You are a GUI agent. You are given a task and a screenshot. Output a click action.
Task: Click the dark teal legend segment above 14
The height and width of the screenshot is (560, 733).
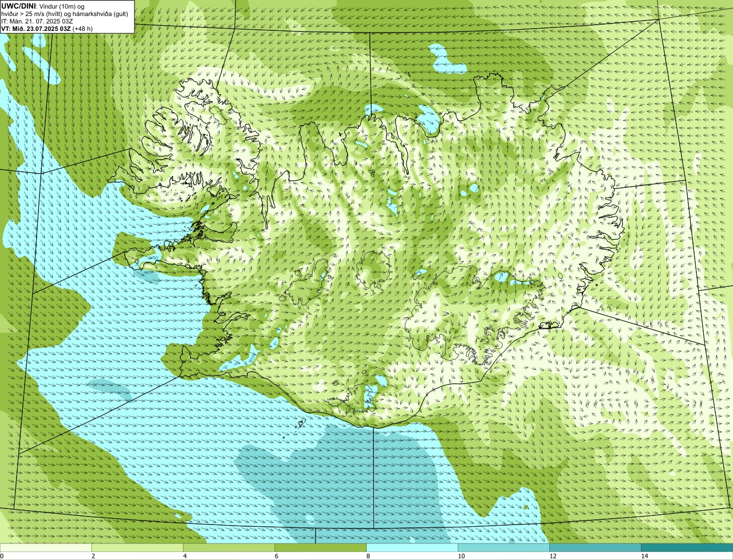[687, 547]
